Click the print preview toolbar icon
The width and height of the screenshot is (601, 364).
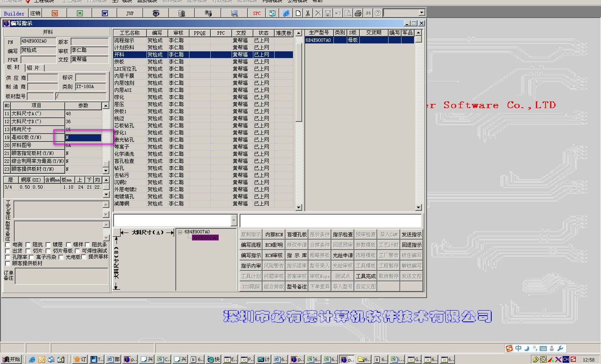click(x=348, y=13)
